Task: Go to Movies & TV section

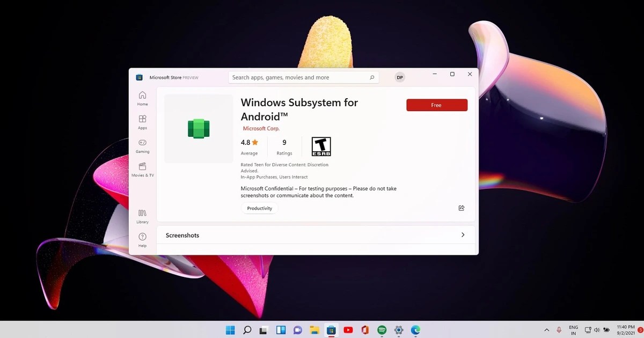Action: (x=142, y=171)
